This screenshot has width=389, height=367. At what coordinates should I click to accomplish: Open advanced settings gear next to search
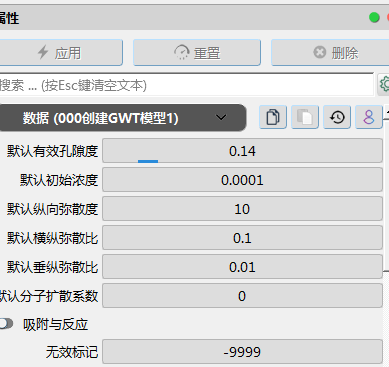(x=383, y=84)
